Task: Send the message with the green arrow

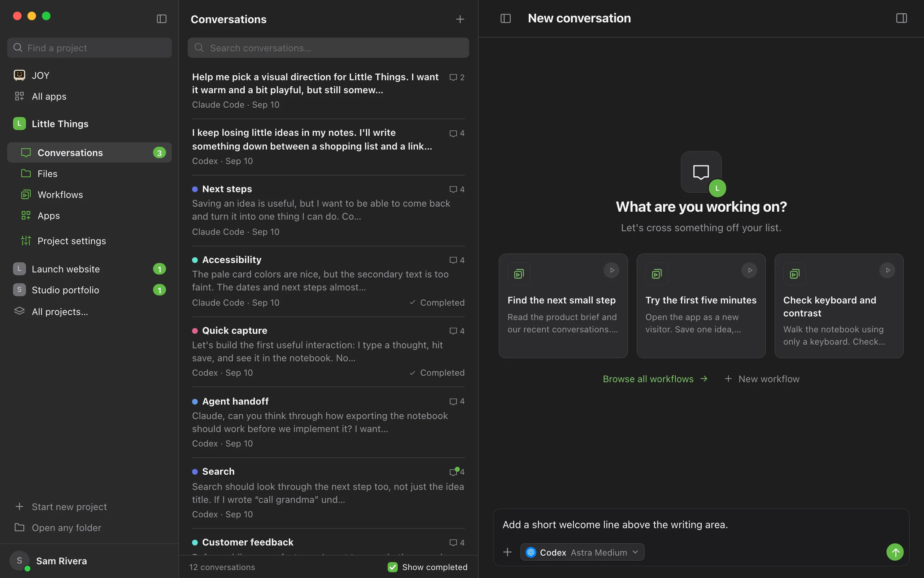Action: click(x=895, y=552)
